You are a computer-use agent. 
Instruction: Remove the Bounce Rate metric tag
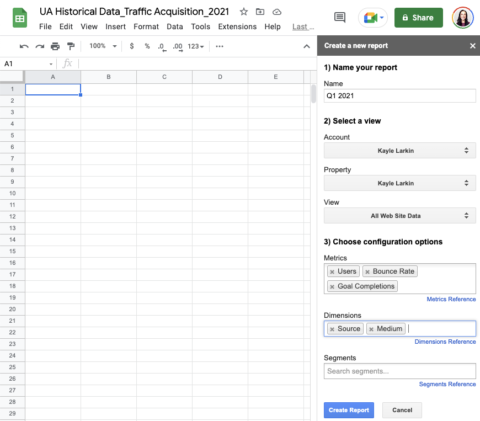pyautogui.click(x=367, y=272)
